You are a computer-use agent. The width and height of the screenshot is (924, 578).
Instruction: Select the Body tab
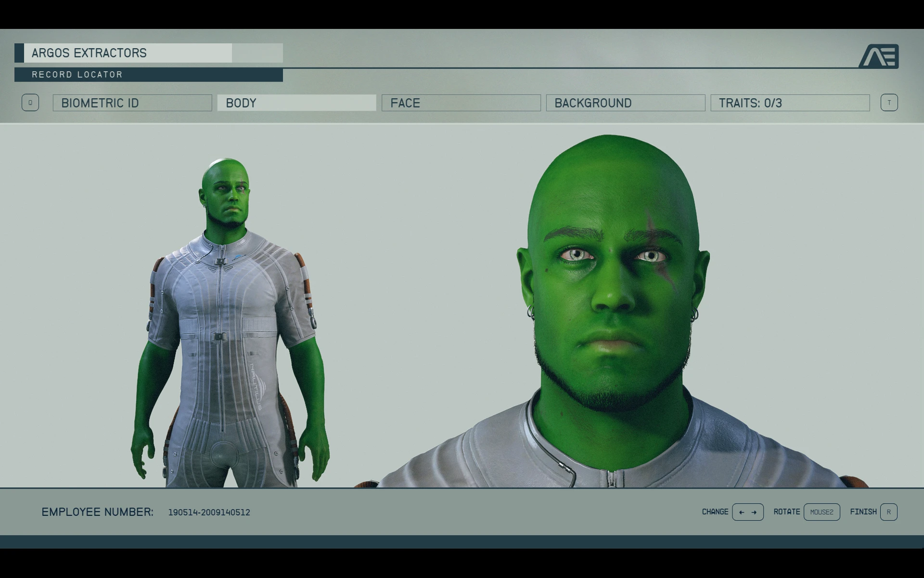tap(296, 103)
